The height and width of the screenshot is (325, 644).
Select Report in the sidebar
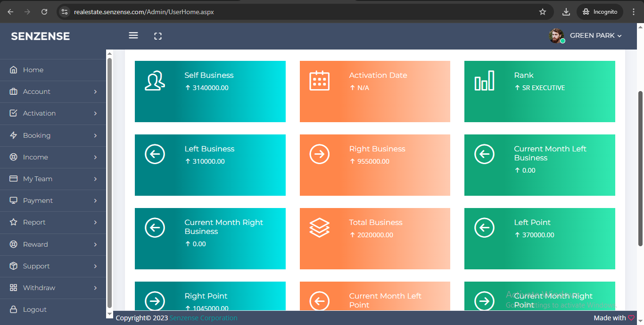point(53,222)
